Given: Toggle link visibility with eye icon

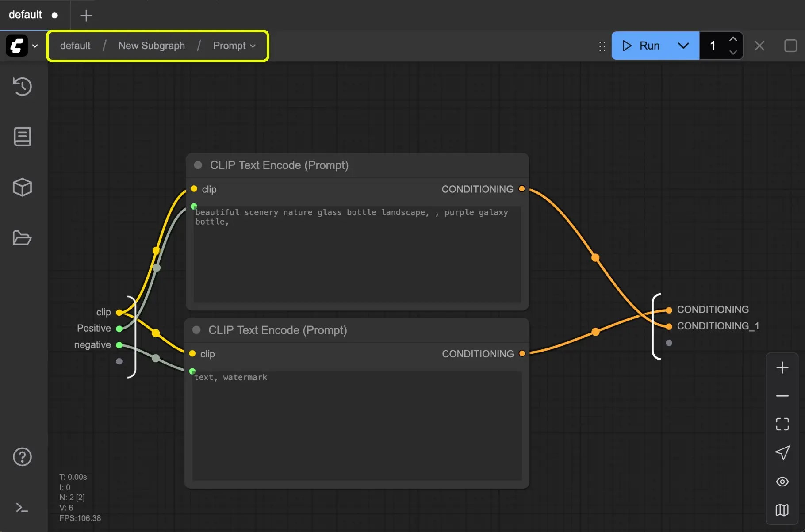Looking at the screenshot, I should click(782, 482).
